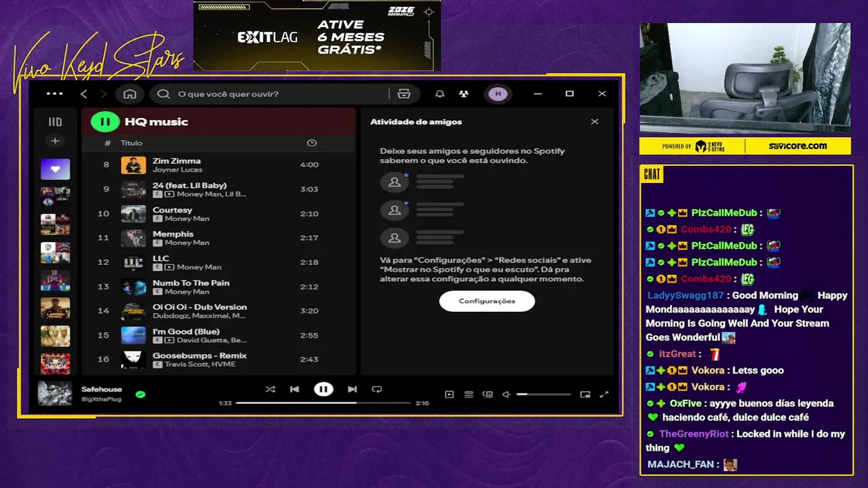Screen dimensions: 868x488
Task: Create a playlist with the plus icon
Action: [x=55, y=141]
